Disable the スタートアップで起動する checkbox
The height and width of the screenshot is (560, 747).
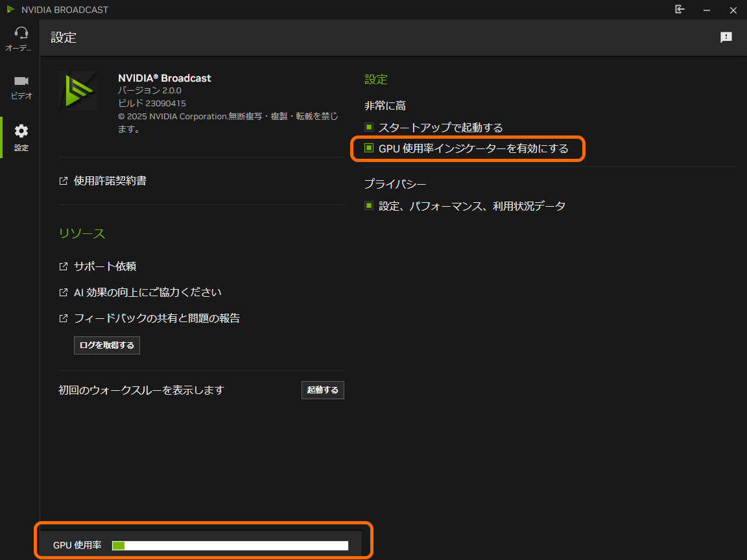pos(369,127)
